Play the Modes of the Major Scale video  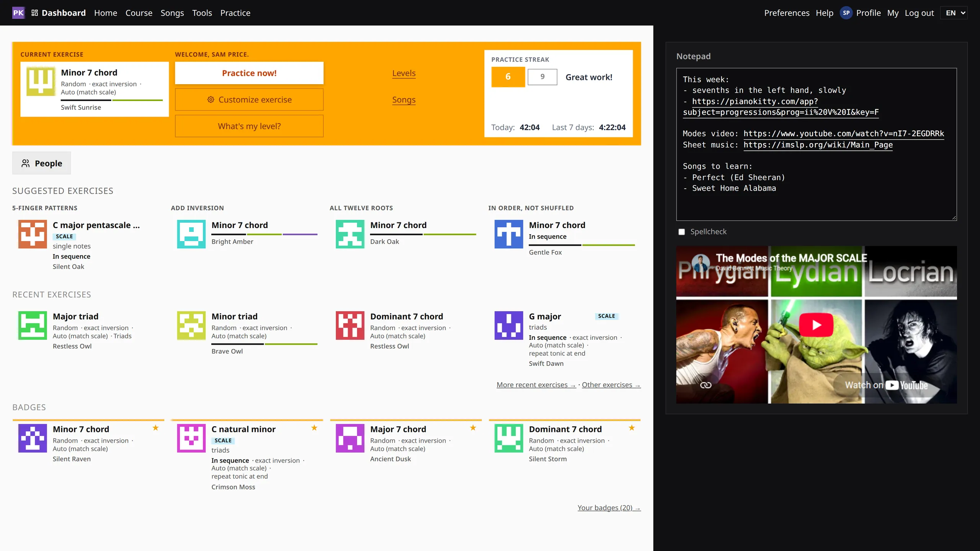(x=816, y=325)
